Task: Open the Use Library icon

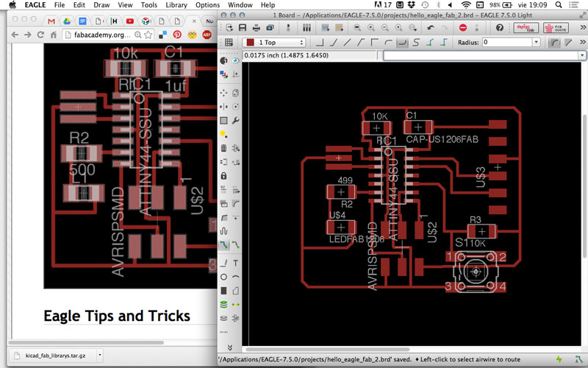Action: 306,28
